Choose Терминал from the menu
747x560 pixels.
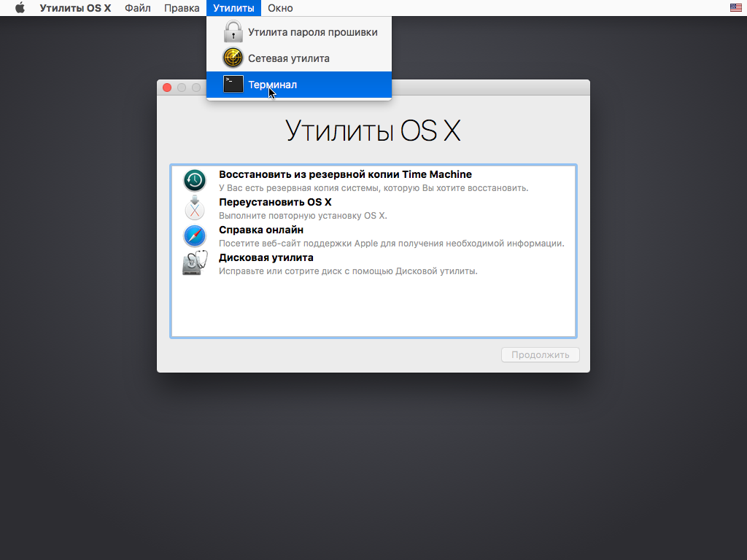click(273, 85)
